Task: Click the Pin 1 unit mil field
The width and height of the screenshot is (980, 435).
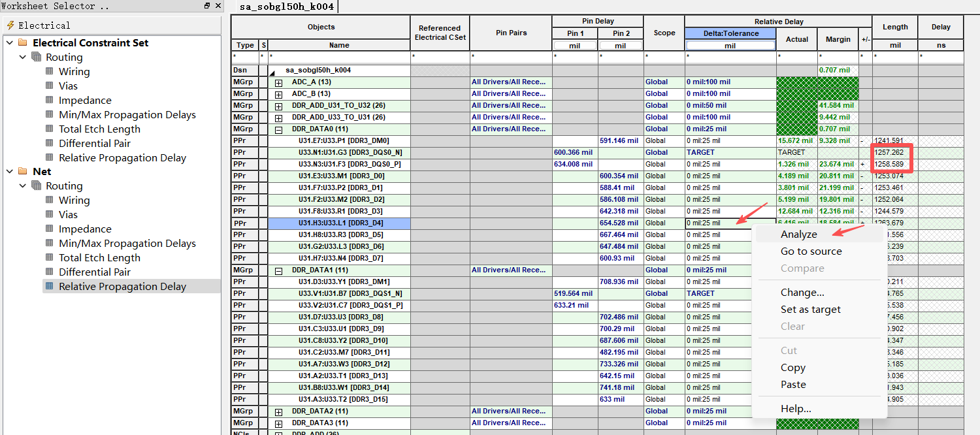Action: [574, 46]
